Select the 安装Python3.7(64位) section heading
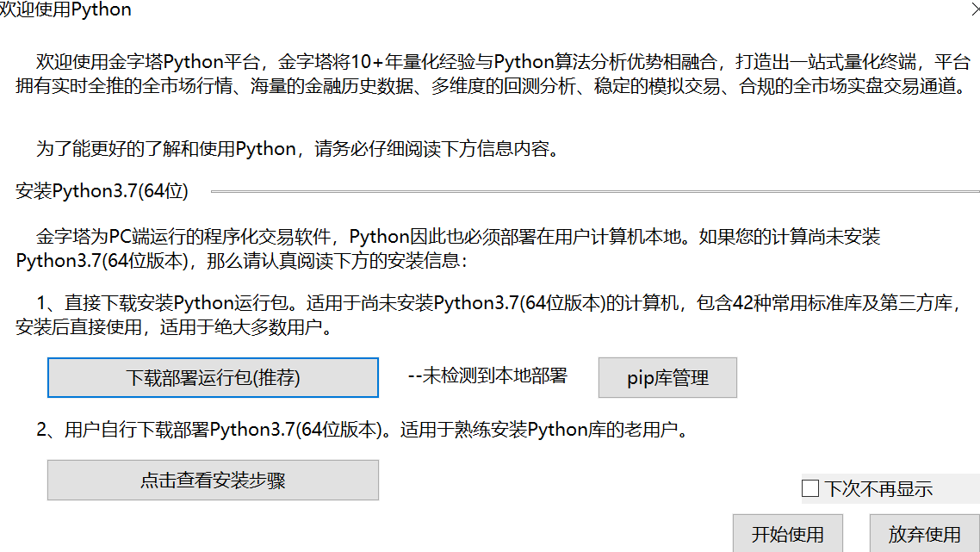Viewport: 980px width, 552px height. click(102, 190)
